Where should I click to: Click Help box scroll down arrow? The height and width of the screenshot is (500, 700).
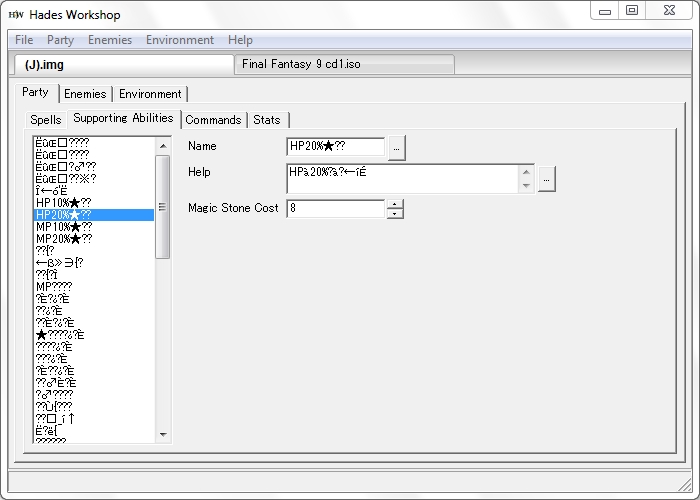click(526, 186)
